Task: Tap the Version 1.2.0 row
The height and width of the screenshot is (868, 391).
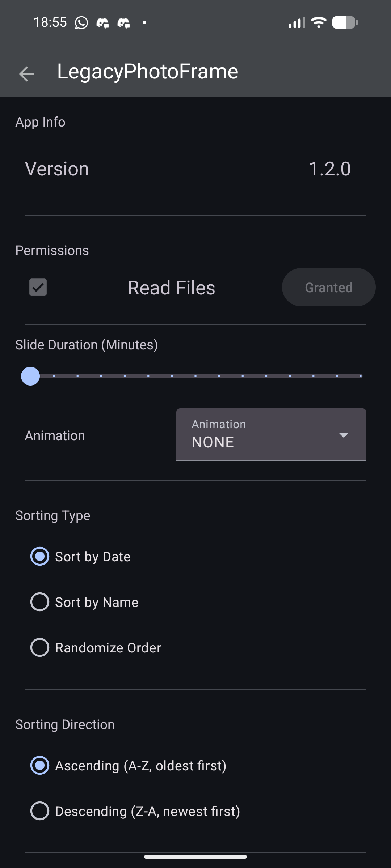Action: (195, 169)
